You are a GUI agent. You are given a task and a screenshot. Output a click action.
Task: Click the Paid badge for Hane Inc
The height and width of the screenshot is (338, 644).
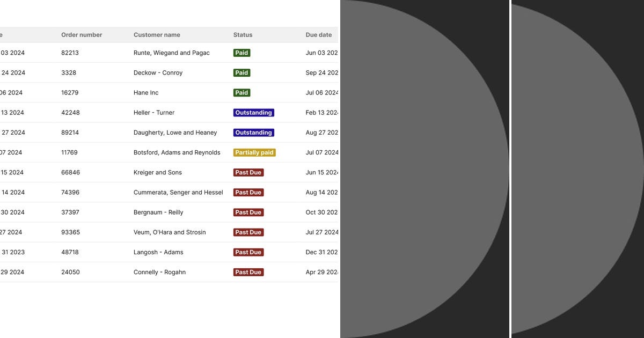241,92
